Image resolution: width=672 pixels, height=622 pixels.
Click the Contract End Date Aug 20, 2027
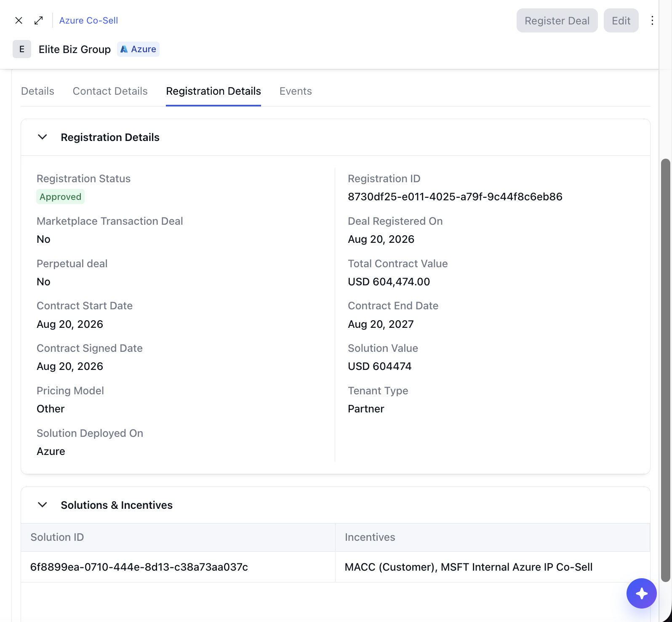[381, 324]
